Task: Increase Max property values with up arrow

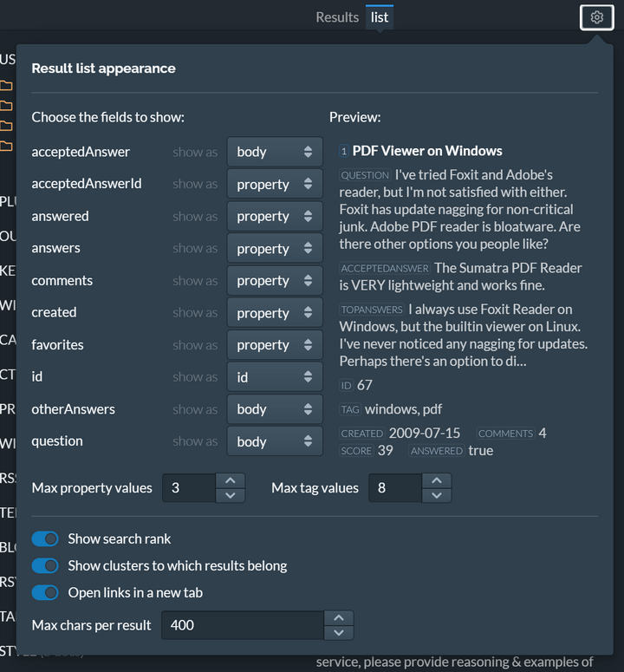Action: (231, 480)
